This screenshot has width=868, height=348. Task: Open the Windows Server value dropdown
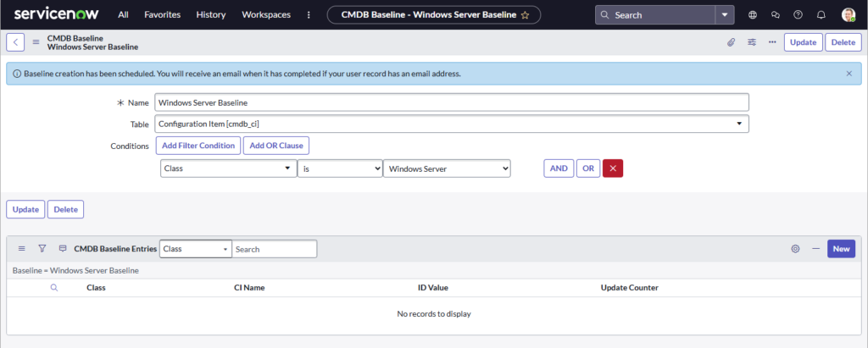click(447, 168)
